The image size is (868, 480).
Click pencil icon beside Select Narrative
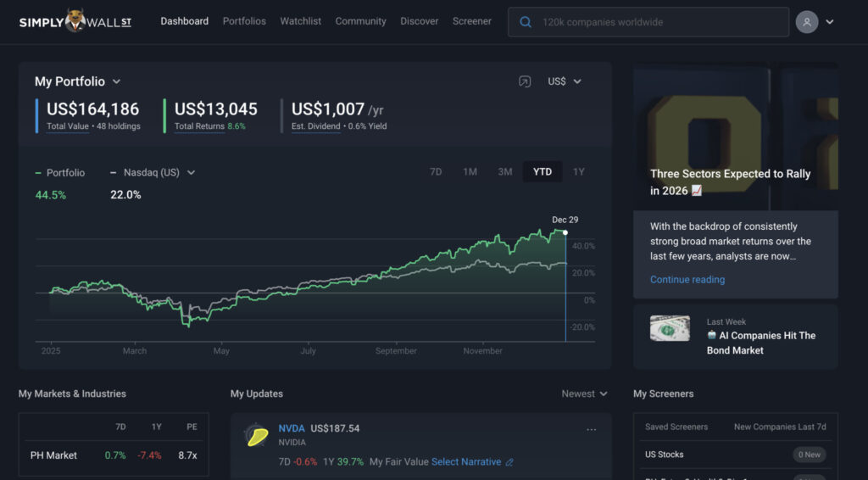point(509,462)
